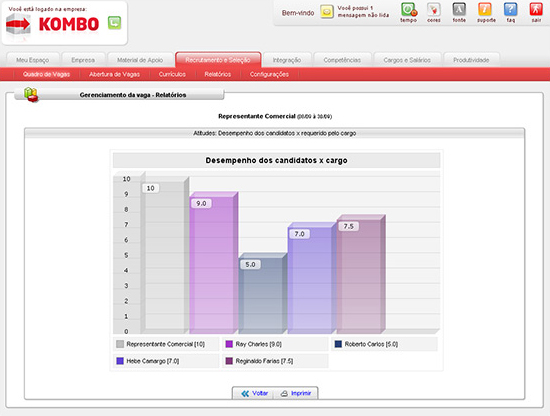The height and width of the screenshot is (416, 550).
Task: Select Relatórios in the red submenu
Action: point(217,74)
